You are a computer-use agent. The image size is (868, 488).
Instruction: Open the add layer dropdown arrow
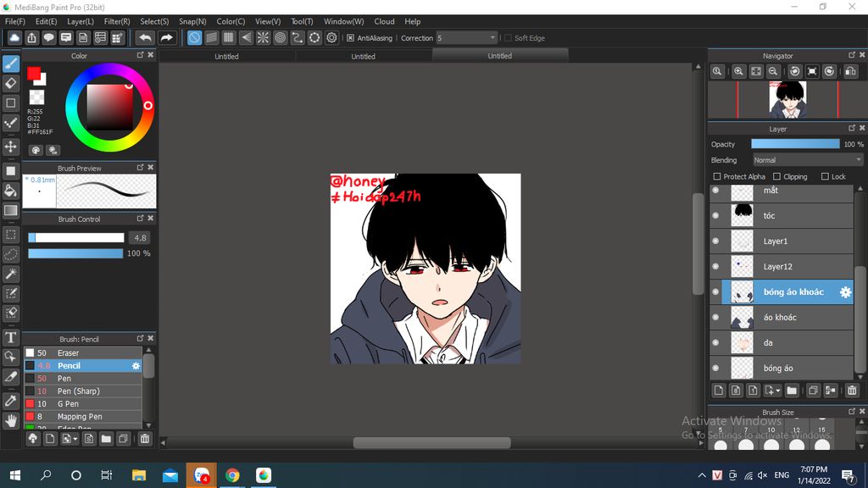tap(778, 391)
